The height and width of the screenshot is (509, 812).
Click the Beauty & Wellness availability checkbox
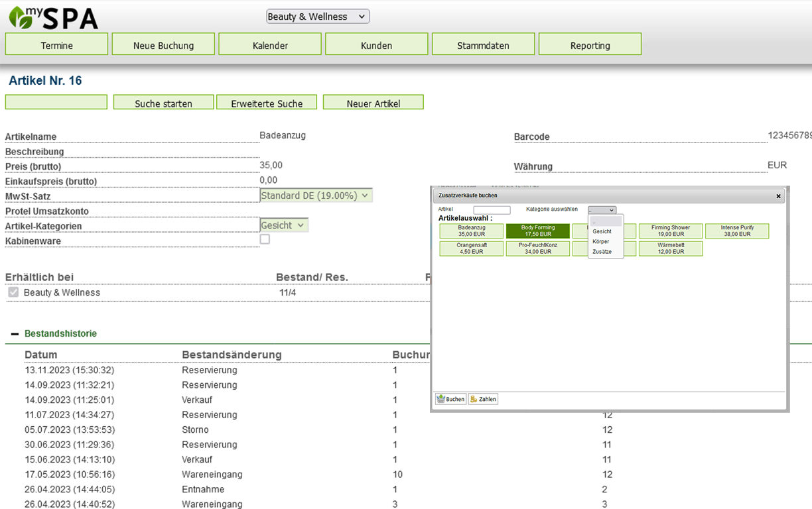(x=13, y=292)
